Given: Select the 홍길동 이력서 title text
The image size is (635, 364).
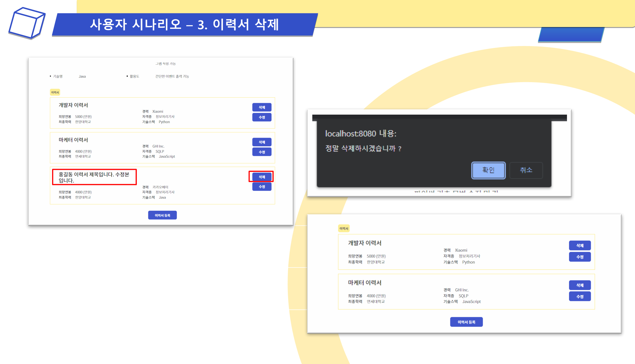Looking at the screenshot, I should click(x=94, y=177).
